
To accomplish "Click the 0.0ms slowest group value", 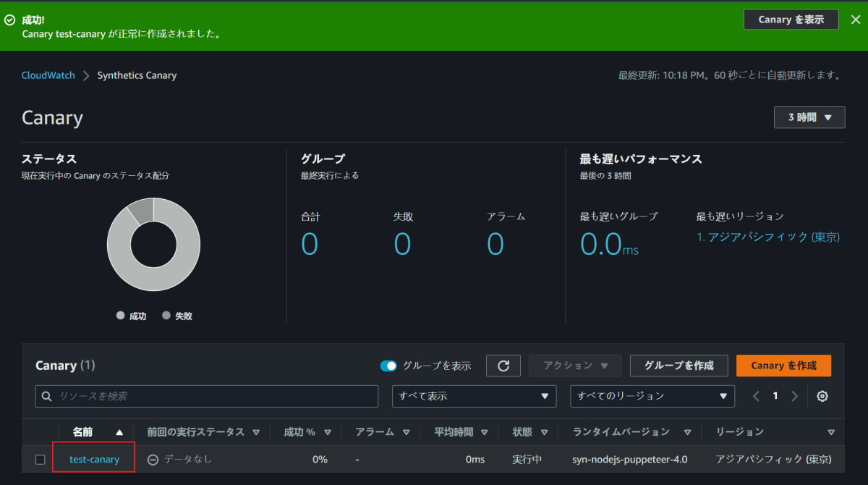I will point(610,244).
